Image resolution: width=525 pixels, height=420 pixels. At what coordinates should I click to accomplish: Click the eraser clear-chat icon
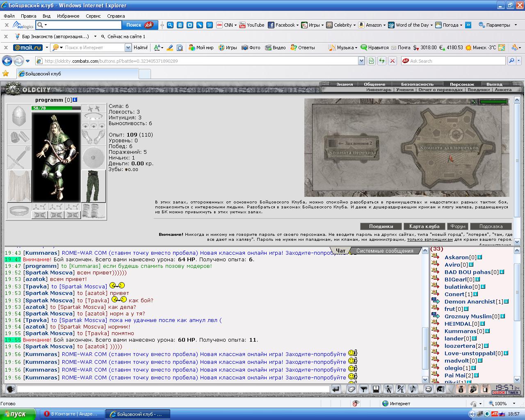click(x=352, y=389)
